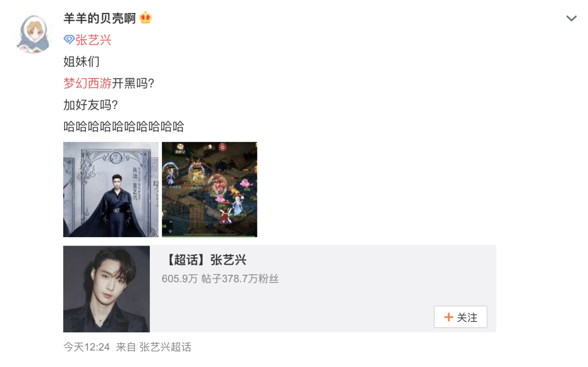Open the 【超话】张艺兴 card title
The image size is (588, 367).
pyautogui.click(x=204, y=260)
